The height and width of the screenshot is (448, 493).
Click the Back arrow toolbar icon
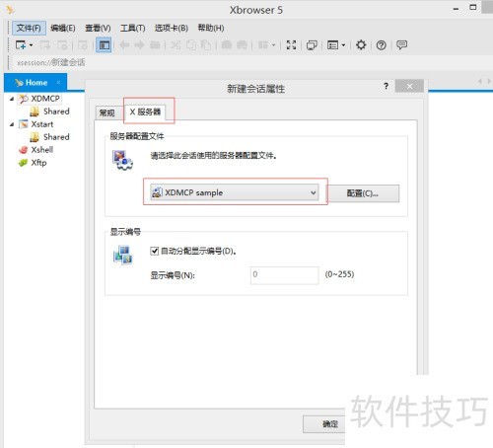(x=124, y=44)
